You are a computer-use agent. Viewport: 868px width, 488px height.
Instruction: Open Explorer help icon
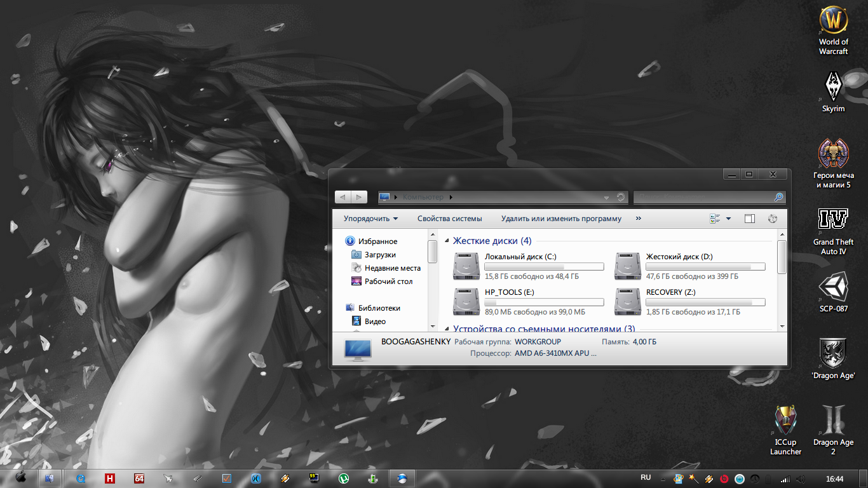click(773, 219)
